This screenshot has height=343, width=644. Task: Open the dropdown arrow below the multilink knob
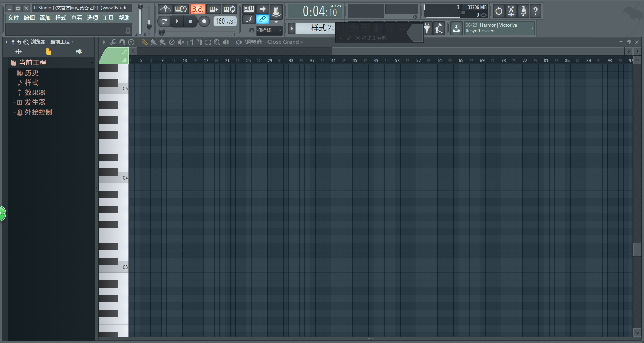tap(276, 22)
